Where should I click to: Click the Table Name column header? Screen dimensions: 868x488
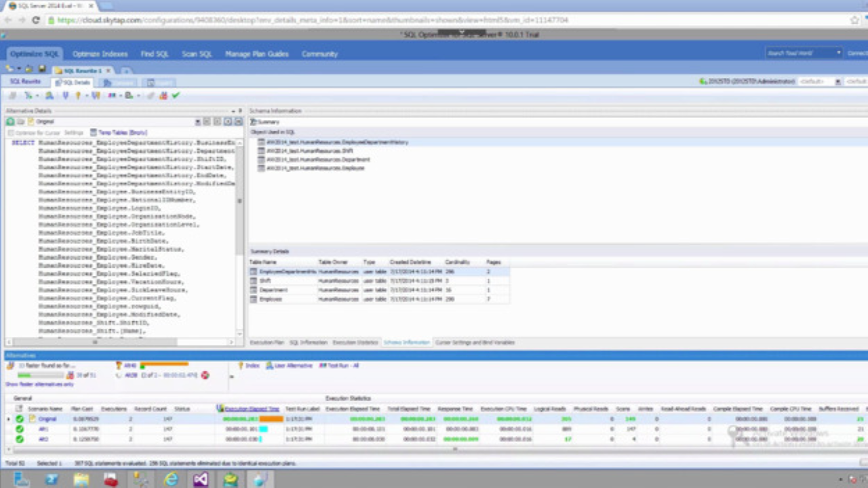263,262
